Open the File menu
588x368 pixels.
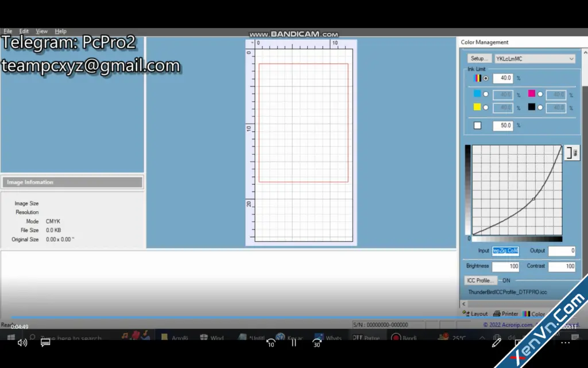click(8, 31)
